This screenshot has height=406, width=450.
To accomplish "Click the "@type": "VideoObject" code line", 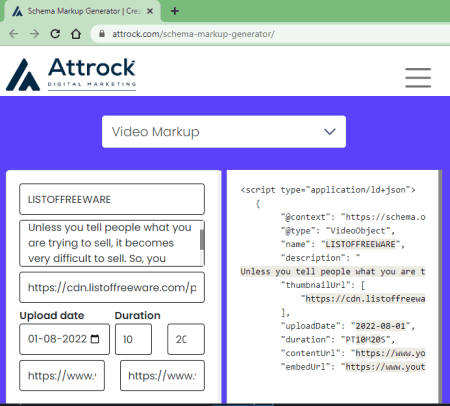I will [338, 231].
